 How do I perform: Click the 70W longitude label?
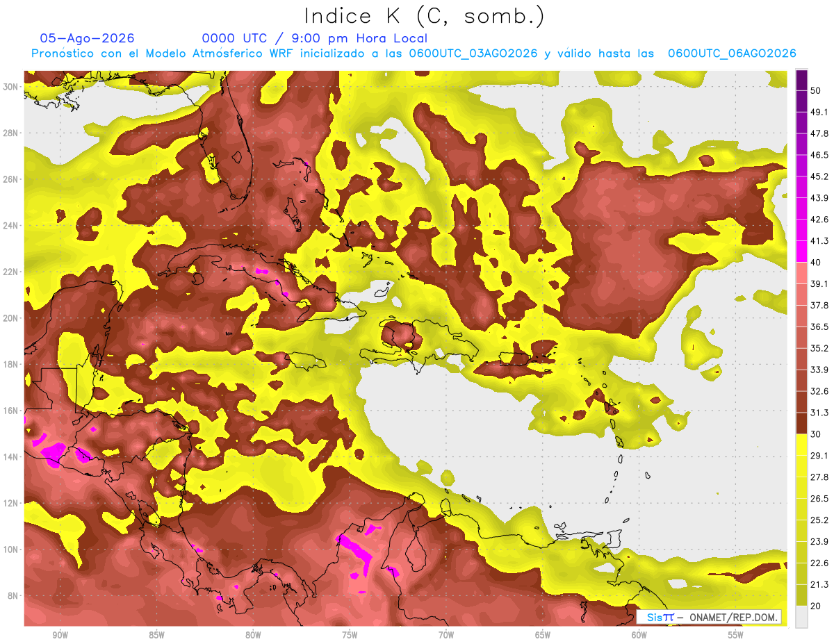point(446,635)
